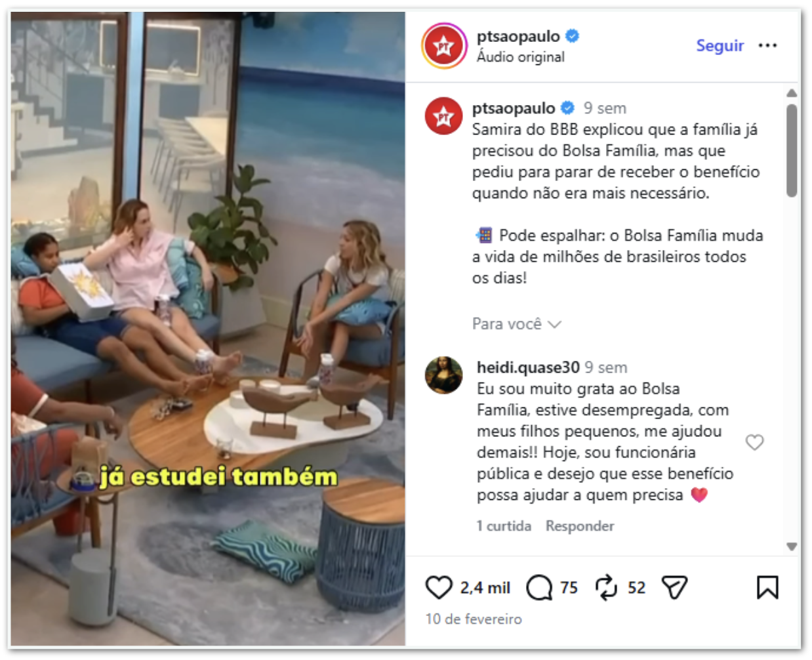This screenshot has height=660, width=812.
Task: Reply to heidi.quase30 with Responder
Action: [x=580, y=526]
